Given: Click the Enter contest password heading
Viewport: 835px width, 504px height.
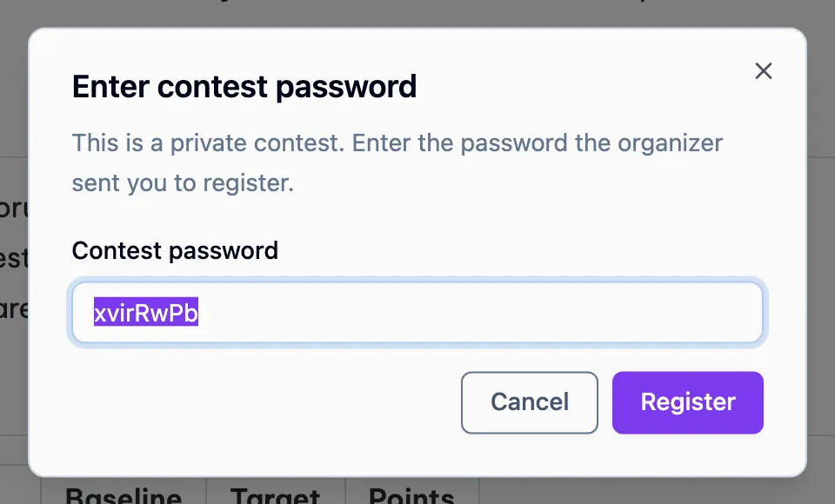Looking at the screenshot, I should [244, 87].
